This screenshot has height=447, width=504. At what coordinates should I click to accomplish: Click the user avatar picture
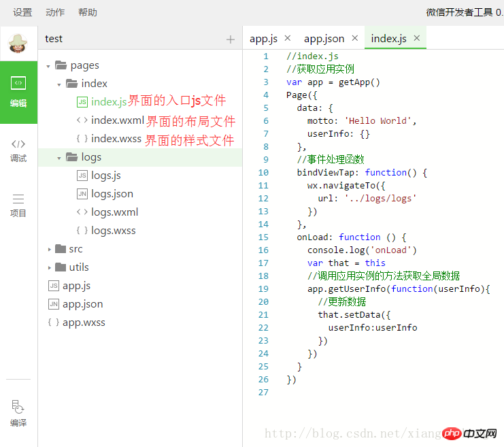pos(18,44)
